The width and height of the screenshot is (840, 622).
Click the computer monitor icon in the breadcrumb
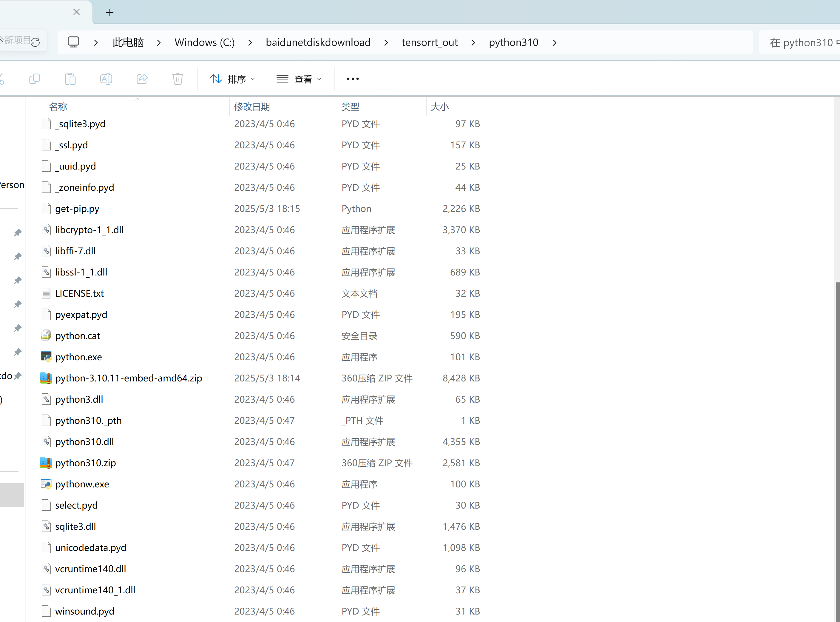pyautogui.click(x=73, y=42)
